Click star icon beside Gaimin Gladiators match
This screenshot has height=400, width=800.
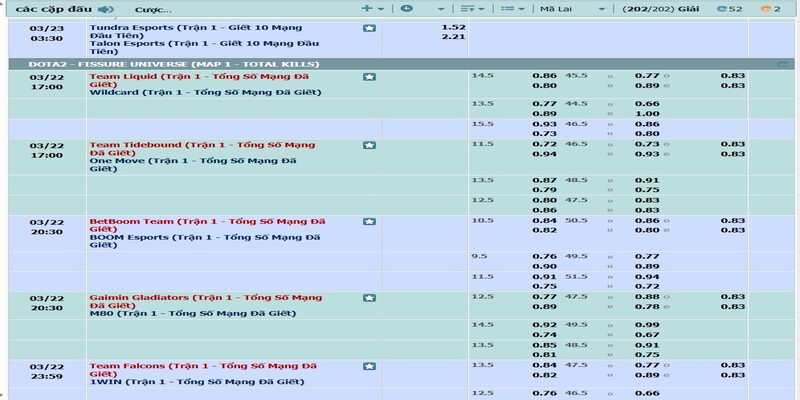(x=369, y=297)
